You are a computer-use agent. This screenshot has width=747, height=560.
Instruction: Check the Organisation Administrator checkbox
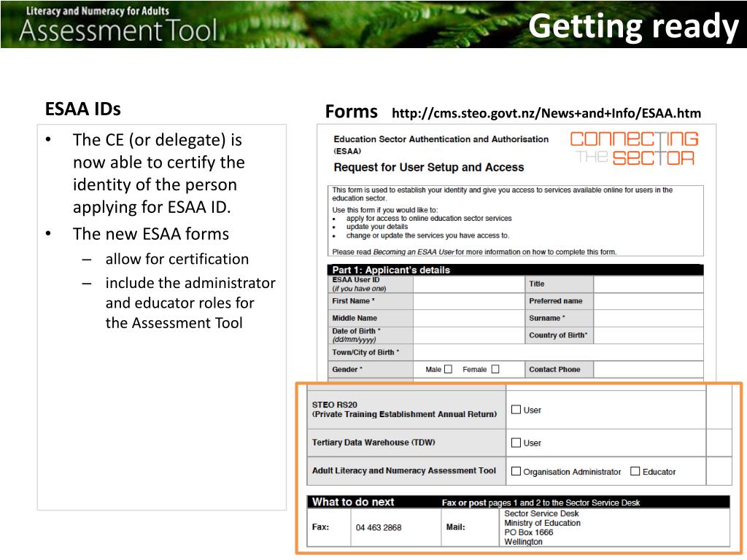pos(516,471)
